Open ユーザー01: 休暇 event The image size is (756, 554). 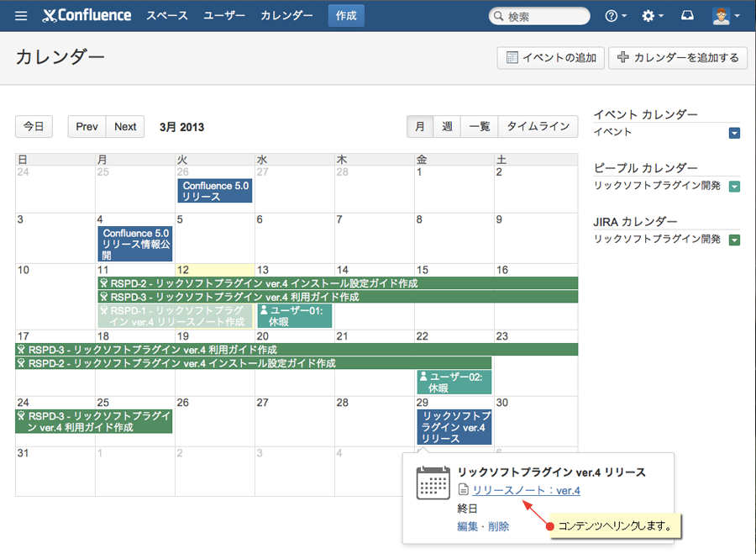coord(295,316)
